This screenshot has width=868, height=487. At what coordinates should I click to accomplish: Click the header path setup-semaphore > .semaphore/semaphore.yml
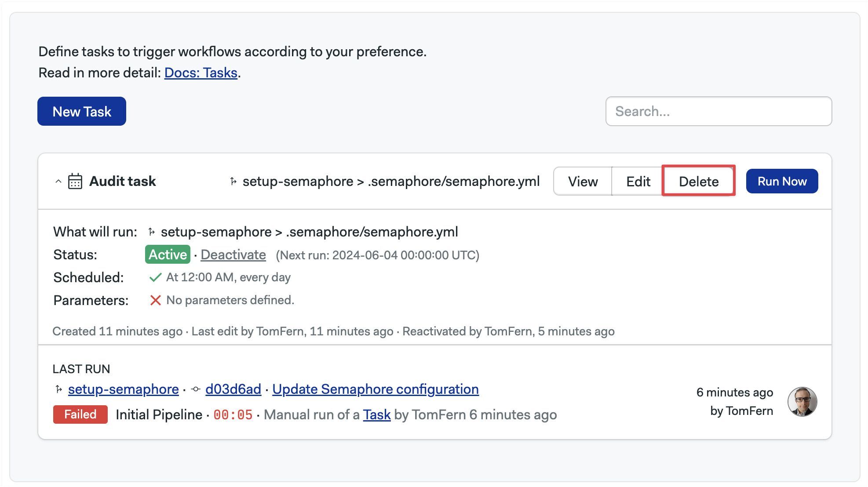(x=391, y=181)
